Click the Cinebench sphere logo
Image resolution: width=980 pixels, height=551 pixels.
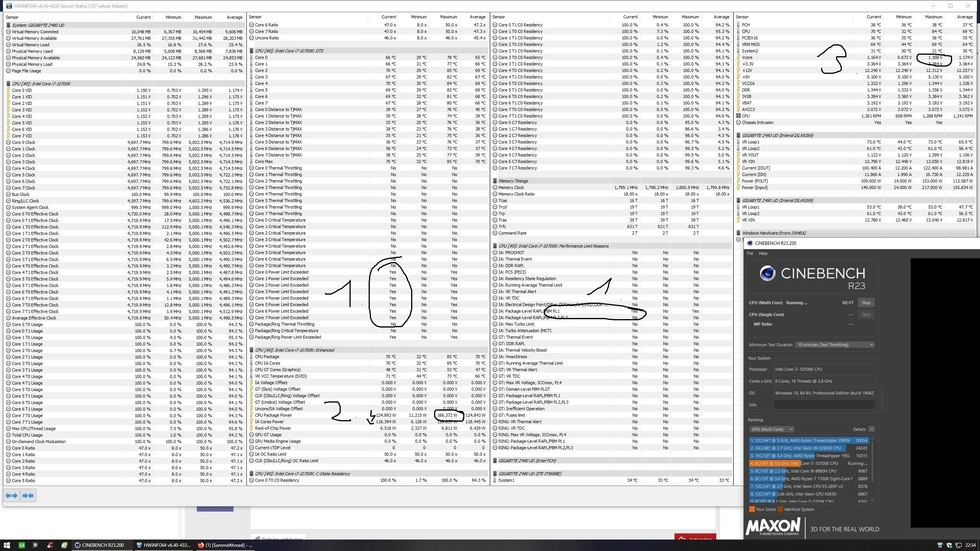pos(768,274)
